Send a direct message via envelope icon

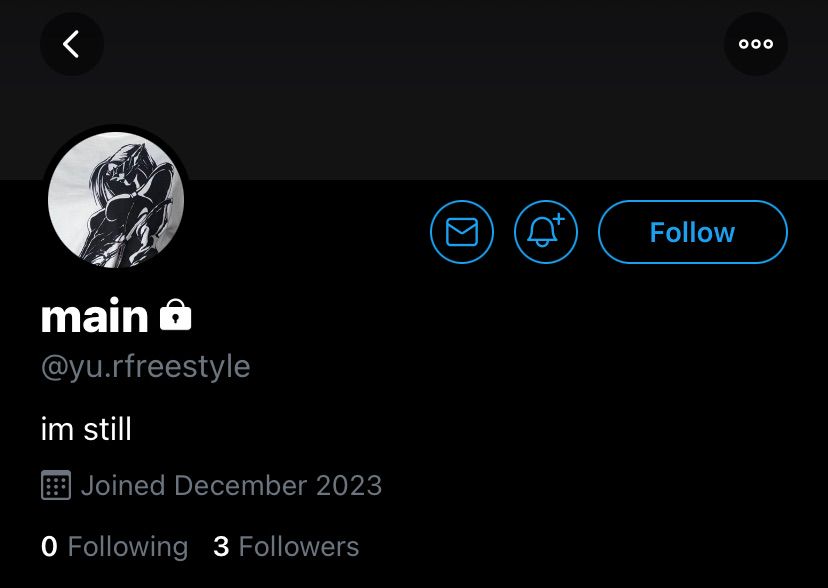point(461,232)
